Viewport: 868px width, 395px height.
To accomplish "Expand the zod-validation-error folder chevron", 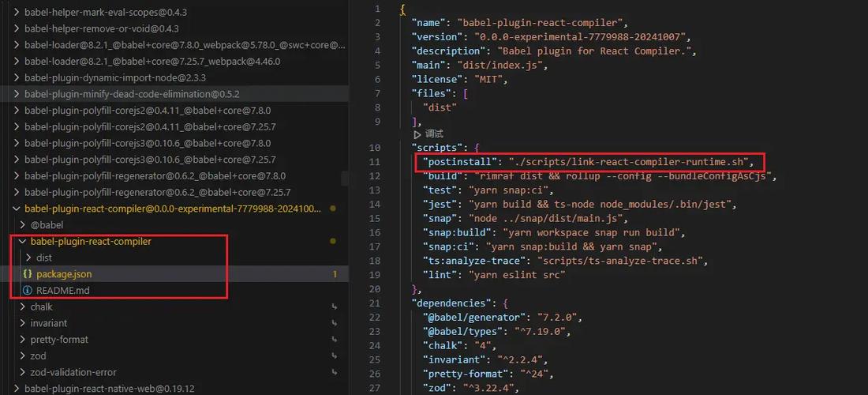I will coord(22,372).
